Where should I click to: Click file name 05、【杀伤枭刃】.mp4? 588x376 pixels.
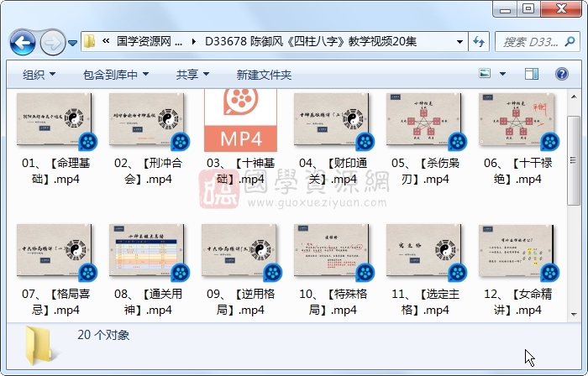click(x=425, y=171)
